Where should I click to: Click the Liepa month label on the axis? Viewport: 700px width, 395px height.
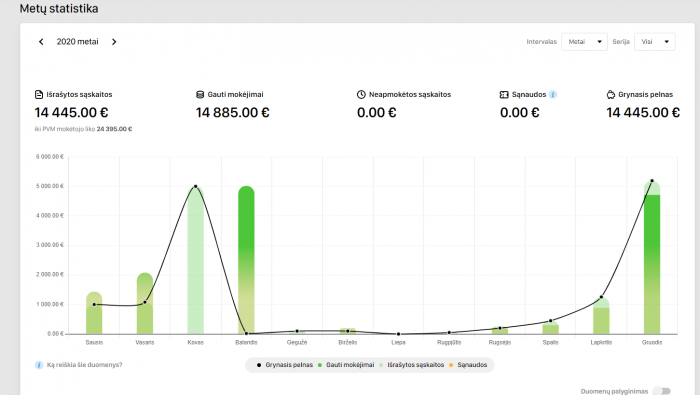click(x=399, y=342)
